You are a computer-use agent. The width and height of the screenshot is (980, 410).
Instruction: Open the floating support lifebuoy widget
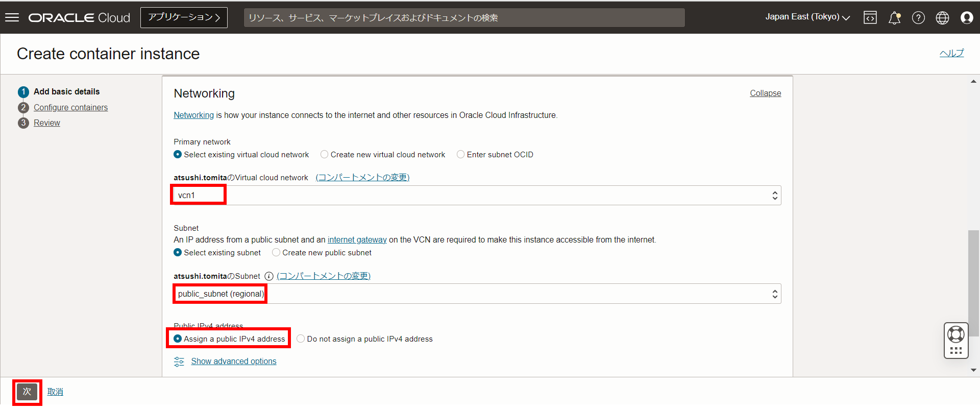(x=956, y=341)
